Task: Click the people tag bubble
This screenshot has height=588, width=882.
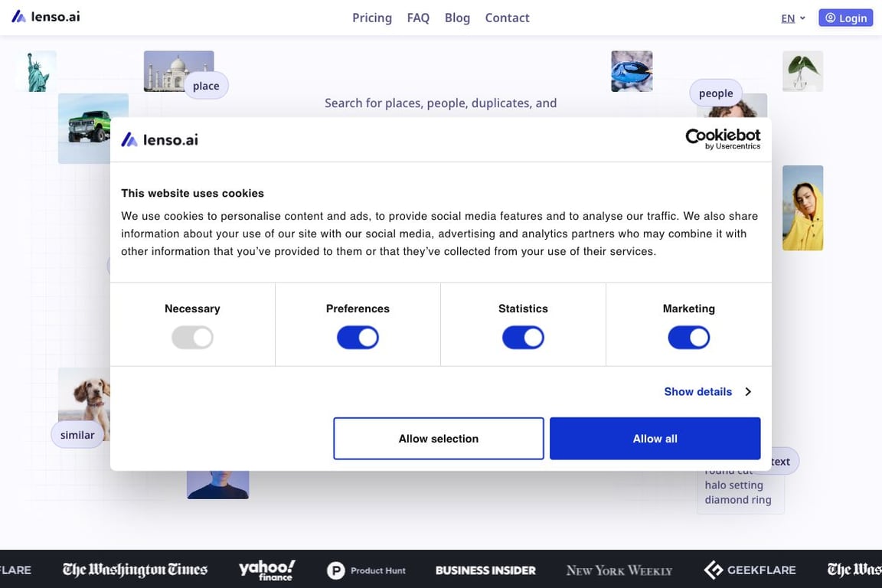Action: point(716,93)
